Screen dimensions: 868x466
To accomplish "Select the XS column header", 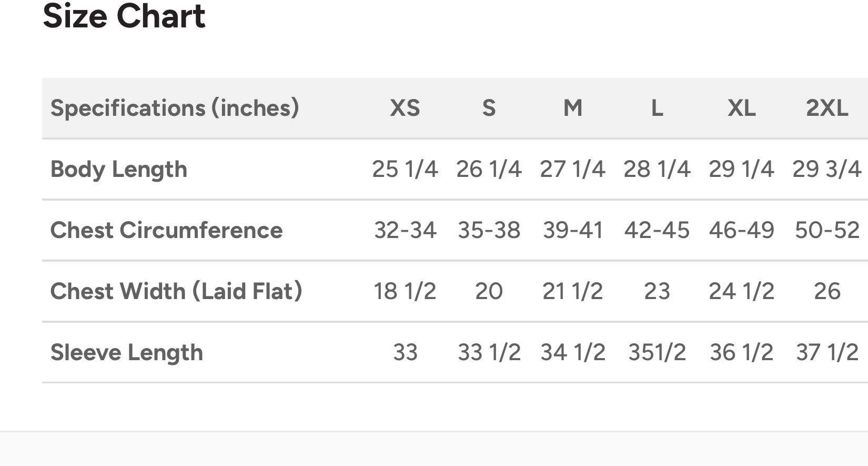I will (x=405, y=108).
